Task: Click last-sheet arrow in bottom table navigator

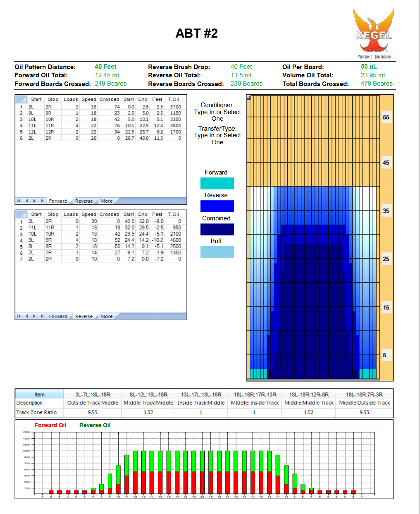Action: (42, 316)
